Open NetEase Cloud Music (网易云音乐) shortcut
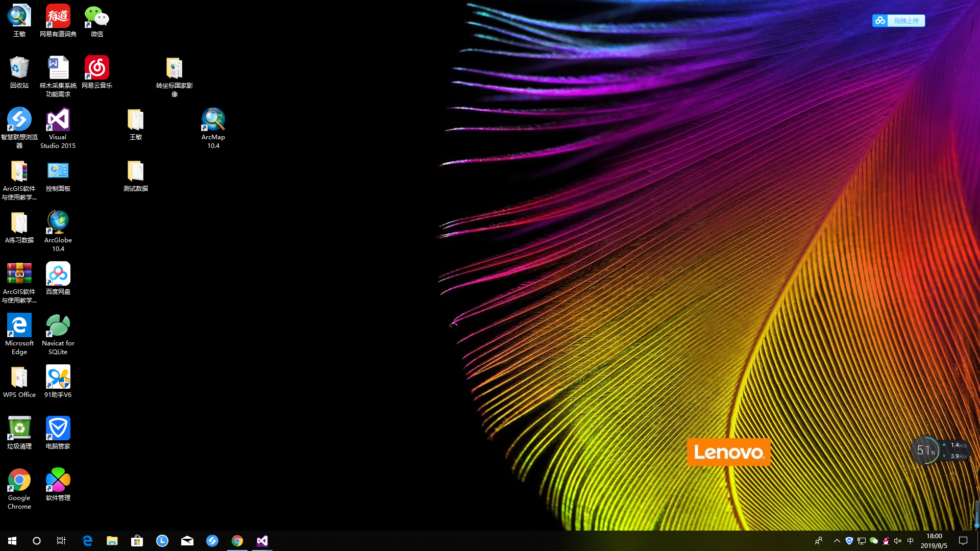Viewport: 980px width, 551px height. coord(96,69)
